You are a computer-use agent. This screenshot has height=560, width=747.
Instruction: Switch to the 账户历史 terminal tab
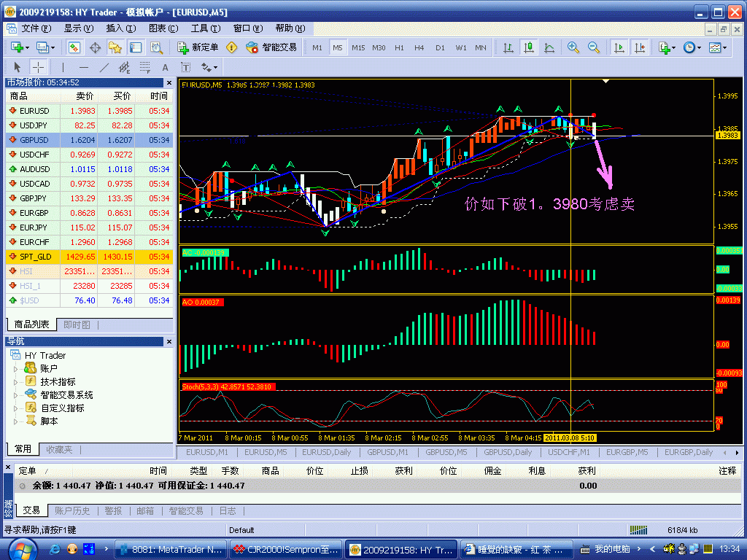coord(73,511)
